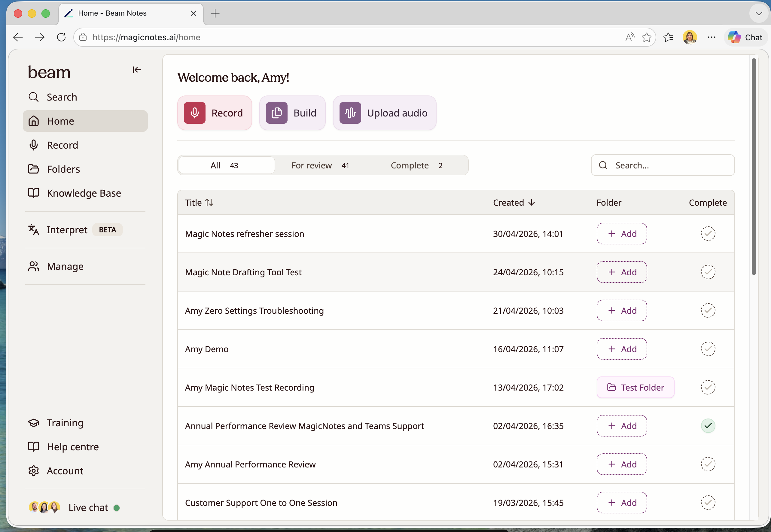Go forward in browser history
The image size is (771, 532).
(40, 37)
